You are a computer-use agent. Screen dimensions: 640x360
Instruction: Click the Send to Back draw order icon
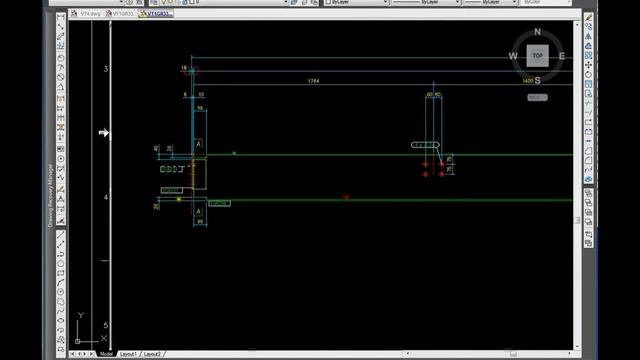pyautogui.click(x=588, y=203)
